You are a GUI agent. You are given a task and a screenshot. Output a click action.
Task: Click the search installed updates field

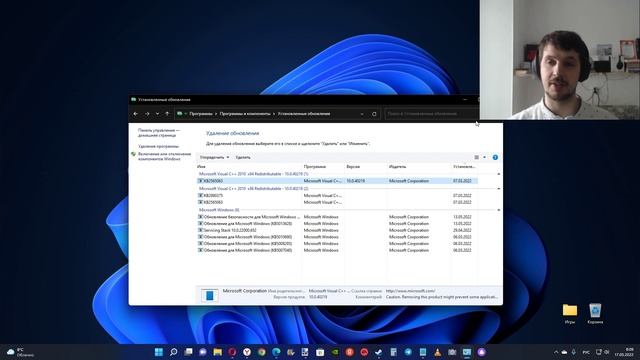point(431,114)
